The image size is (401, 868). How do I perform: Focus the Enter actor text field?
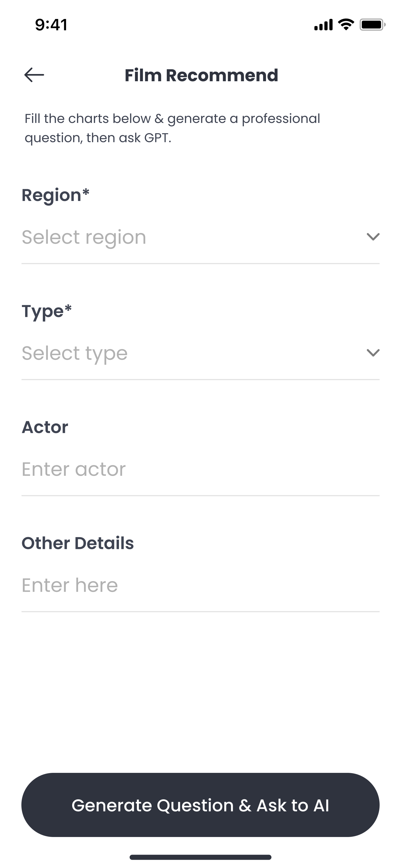pos(200,469)
